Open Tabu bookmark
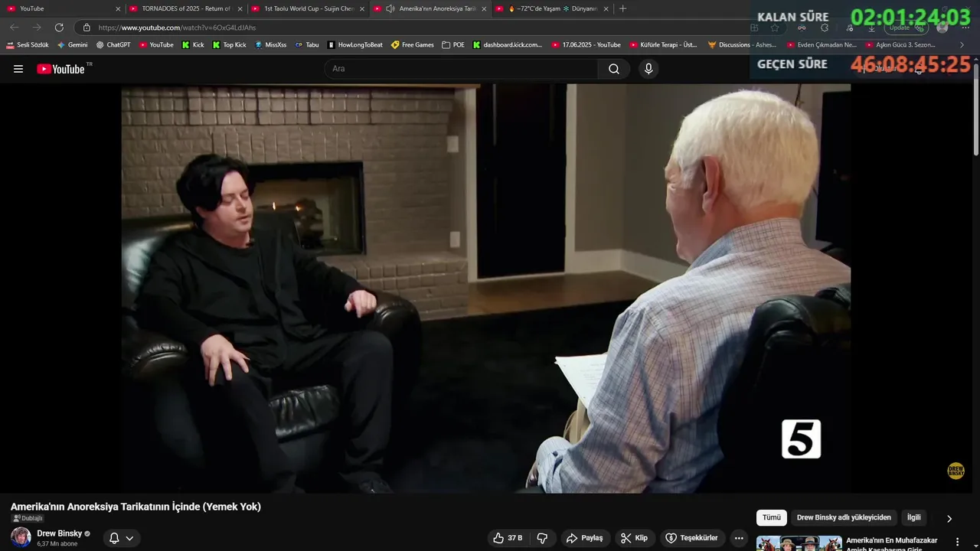Image resolution: width=980 pixels, height=551 pixels. click(307, 45)
